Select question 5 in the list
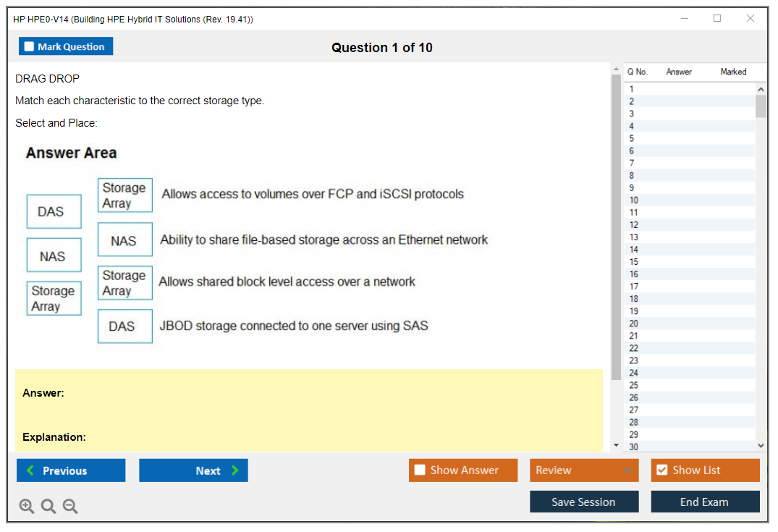The image size is (778, 532). click(632, 138)
